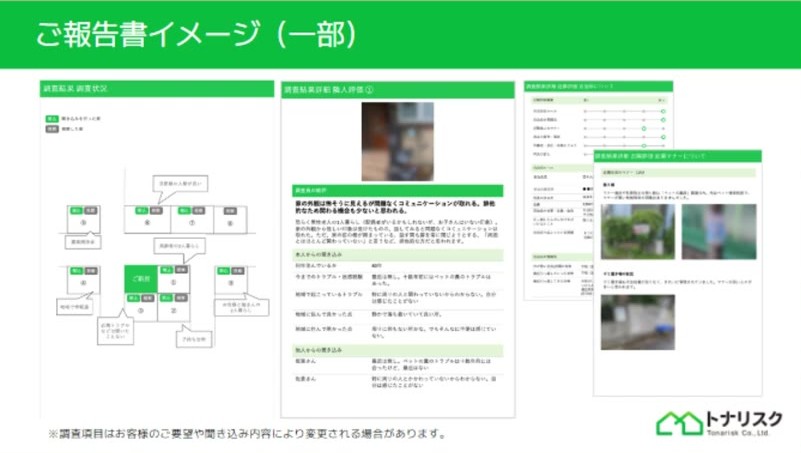Click green header of the back-right rating page

598,86
